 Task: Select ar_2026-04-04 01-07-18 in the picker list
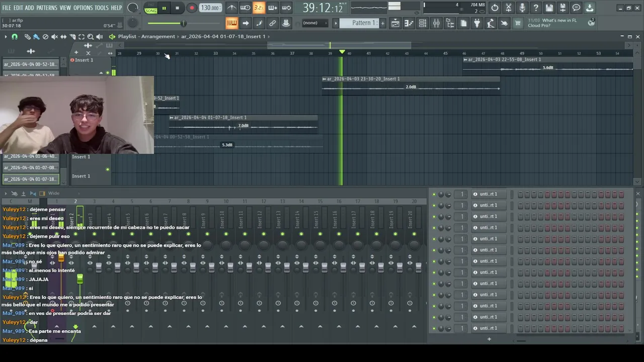point(30,179)
